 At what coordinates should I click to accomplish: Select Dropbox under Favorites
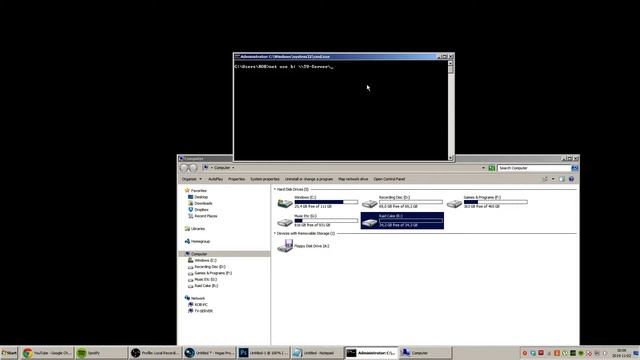tap(201, 210)
